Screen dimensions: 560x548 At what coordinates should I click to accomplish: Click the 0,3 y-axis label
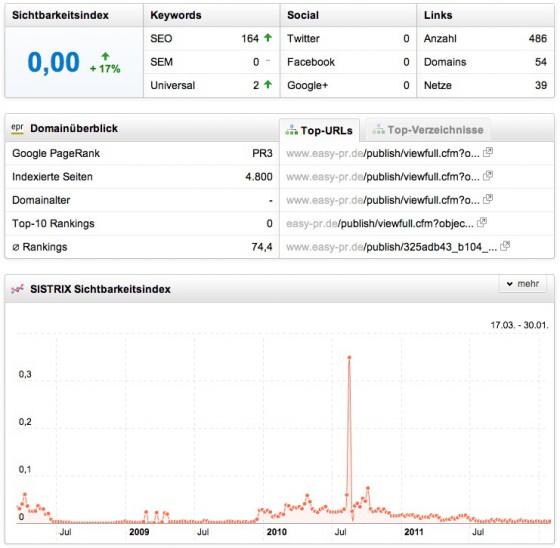pyautogui.click(x=25, y=374)
